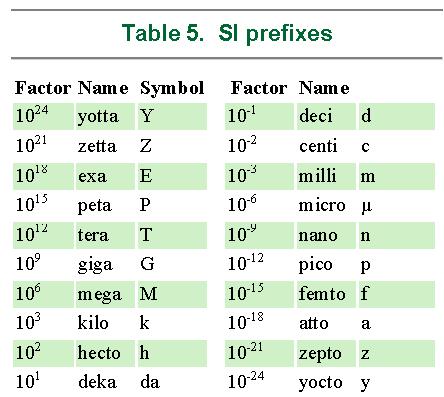Click the kilo row name
This screenshot has width=444, height=397.
[x=93, y=323]
